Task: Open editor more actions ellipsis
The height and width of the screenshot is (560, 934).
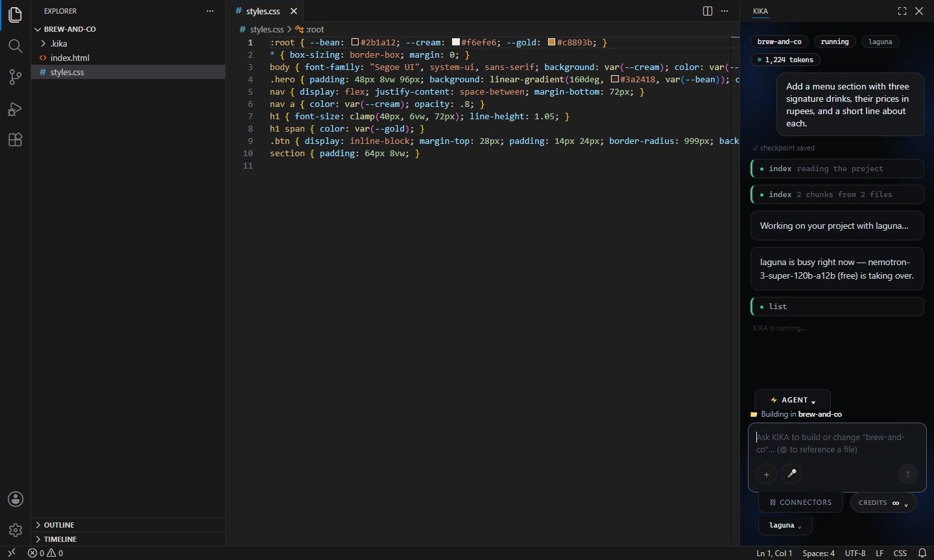Action: pyautogui.click(x=724, y=11)
